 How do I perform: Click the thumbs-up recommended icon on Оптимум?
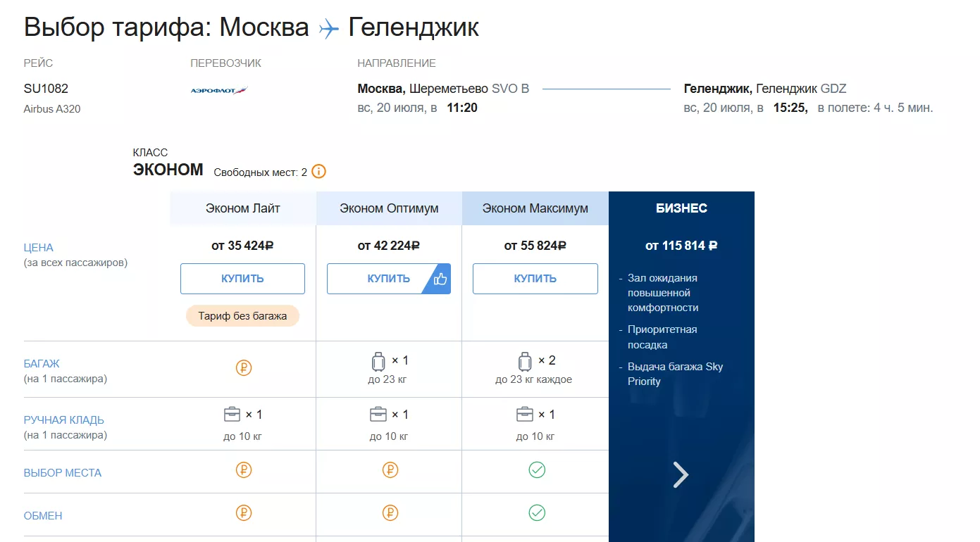(x=441, y=279)
